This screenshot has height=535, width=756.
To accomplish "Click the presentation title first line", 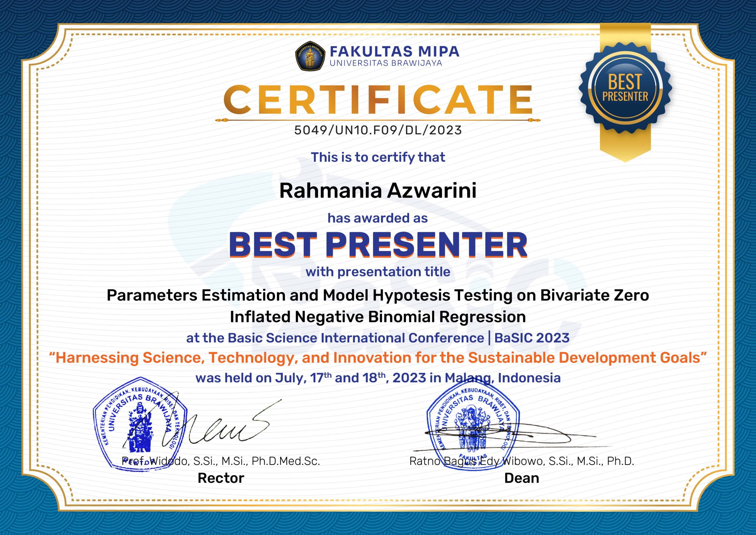I will coord(378,295).
